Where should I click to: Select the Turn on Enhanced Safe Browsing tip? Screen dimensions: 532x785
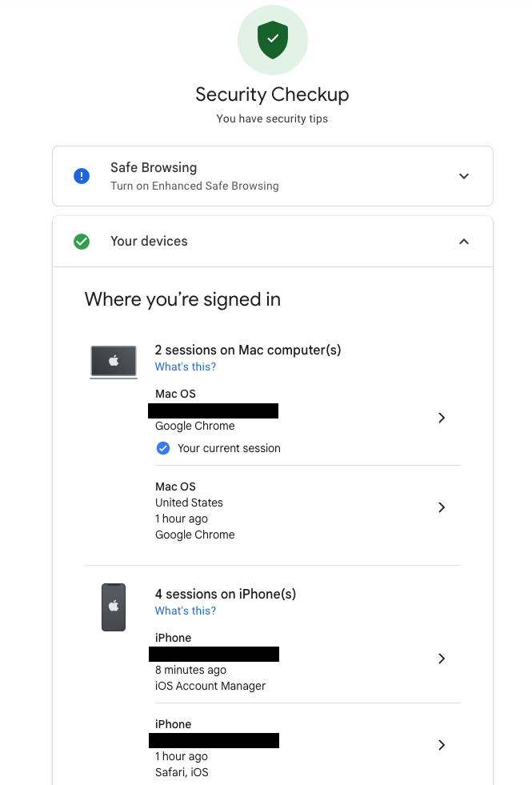(194, 185)
